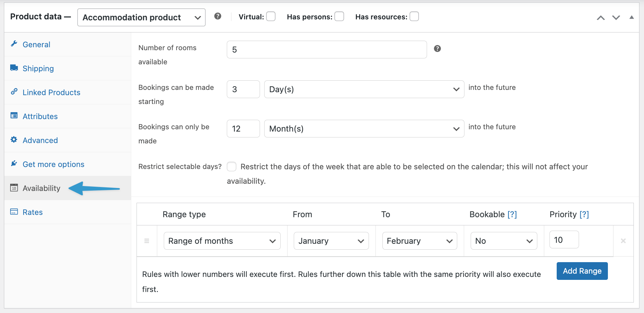Select the Linked Products chain icon

point(14,92)
